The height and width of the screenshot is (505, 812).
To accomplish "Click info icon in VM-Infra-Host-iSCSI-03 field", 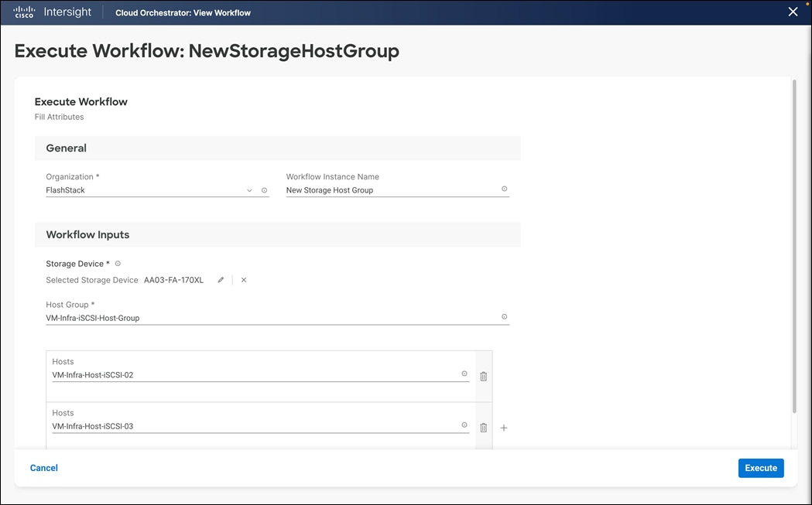I will [x=464, y=425].
